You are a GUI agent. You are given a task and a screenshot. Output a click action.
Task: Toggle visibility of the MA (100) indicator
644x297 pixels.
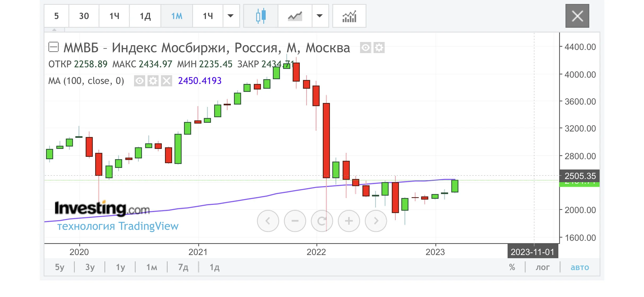139,81
